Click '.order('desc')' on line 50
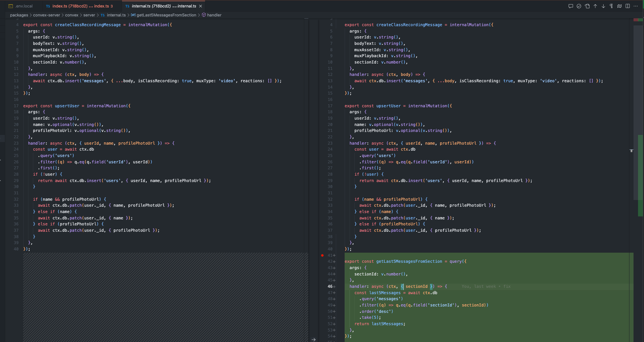Viewport: 644px width, 342px height. [x=376, y=311]
